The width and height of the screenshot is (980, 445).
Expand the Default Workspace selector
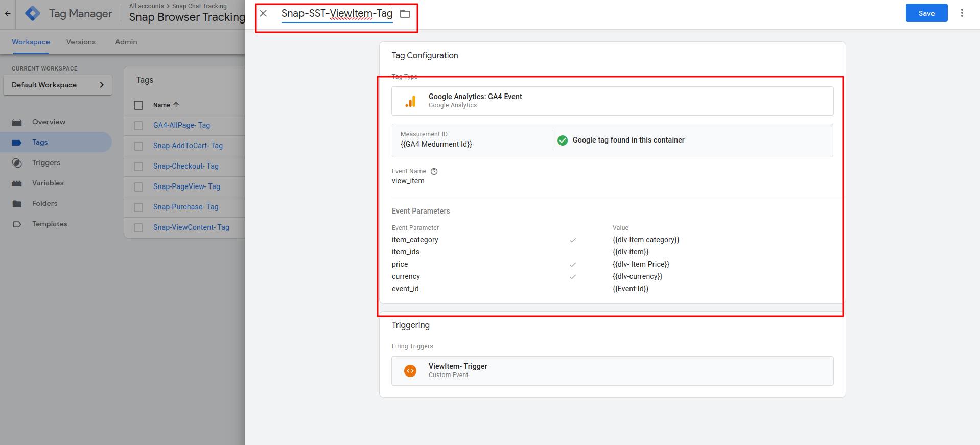[x=58, y=85]
